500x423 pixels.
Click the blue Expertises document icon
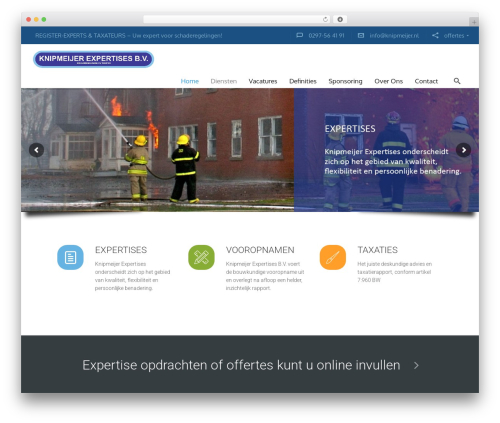70,257
